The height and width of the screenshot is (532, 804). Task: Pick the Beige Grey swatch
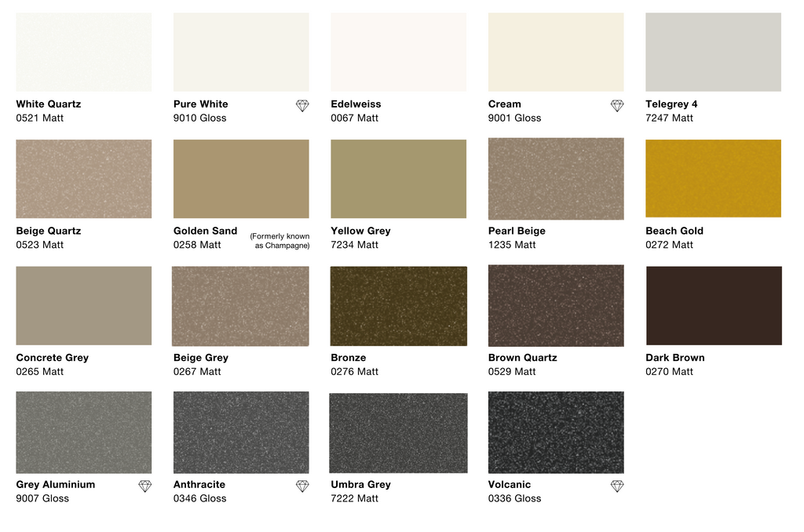[x=240, y=306]
